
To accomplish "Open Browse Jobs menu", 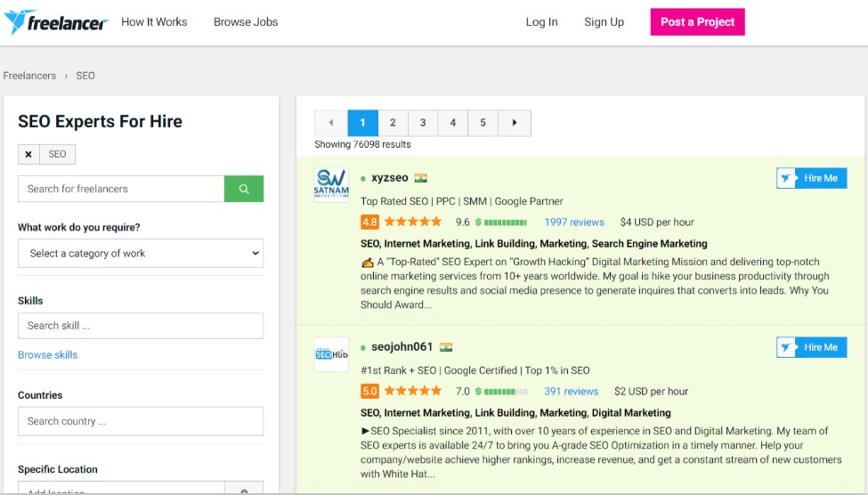I will 246,22.
